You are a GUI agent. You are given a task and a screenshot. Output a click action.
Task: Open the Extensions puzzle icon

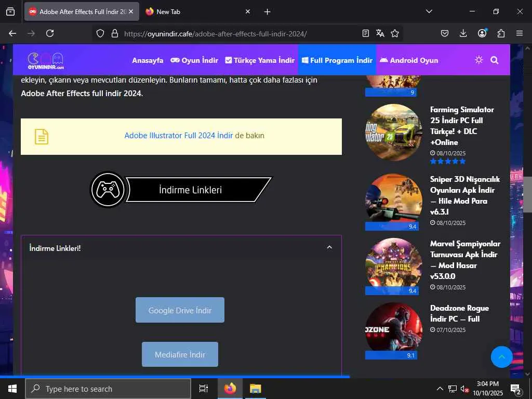pos(501,33)
